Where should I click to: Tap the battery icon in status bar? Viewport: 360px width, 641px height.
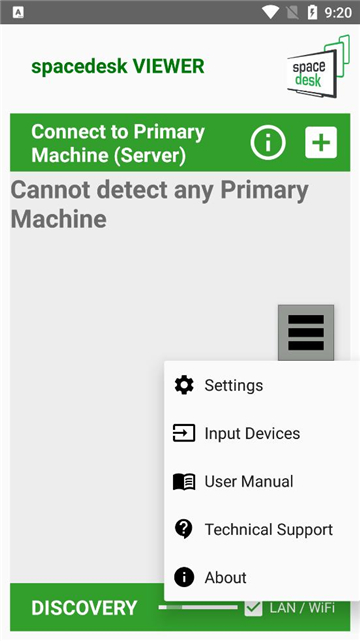pos(312,13)
